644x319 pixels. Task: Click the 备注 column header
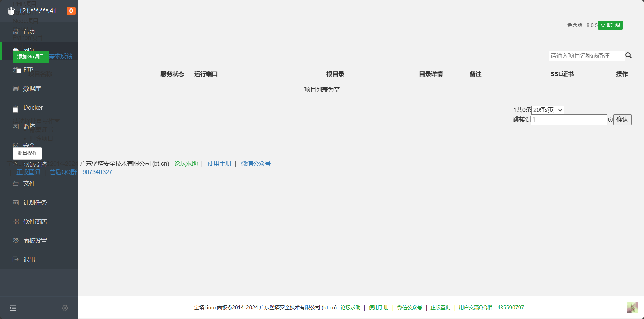click(476, 74)
